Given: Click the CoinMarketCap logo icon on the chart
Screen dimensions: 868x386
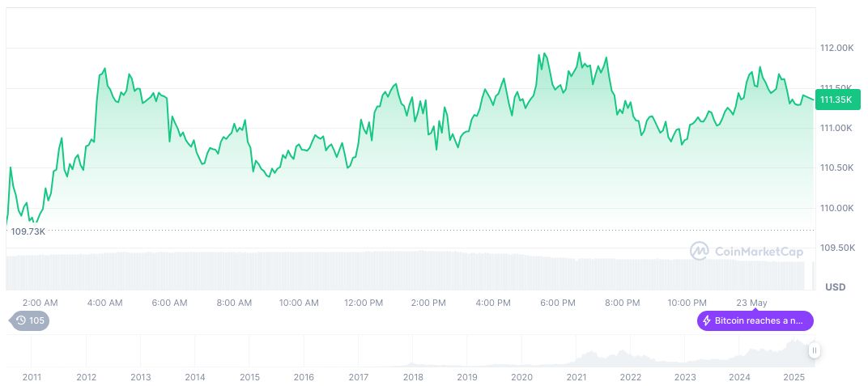Looking at the screenshot, I should tap(699, 251).
